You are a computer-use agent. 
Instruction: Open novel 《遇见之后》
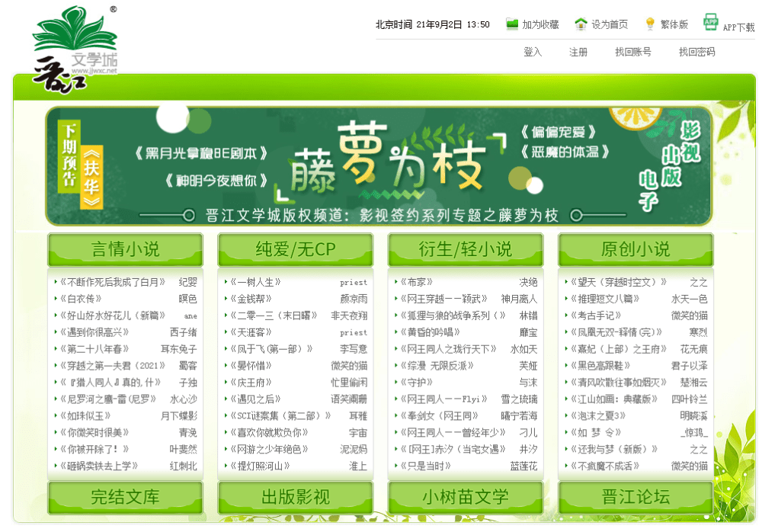tap(255, 399)
